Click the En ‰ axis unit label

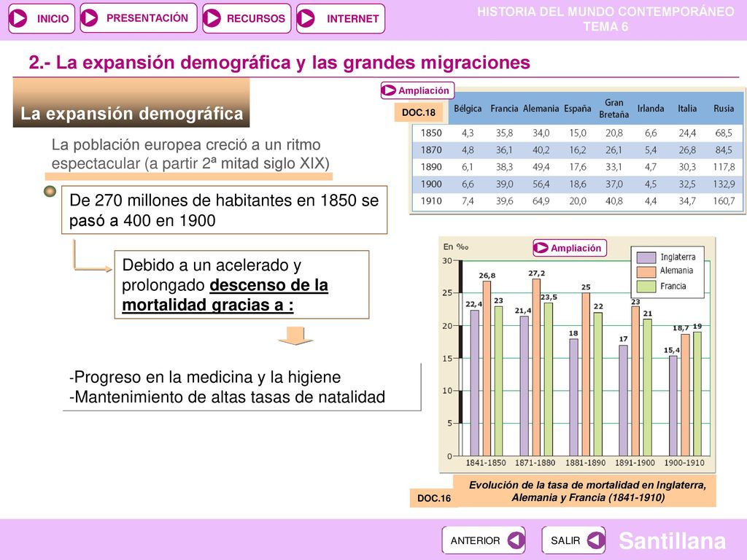coord(456,246)
